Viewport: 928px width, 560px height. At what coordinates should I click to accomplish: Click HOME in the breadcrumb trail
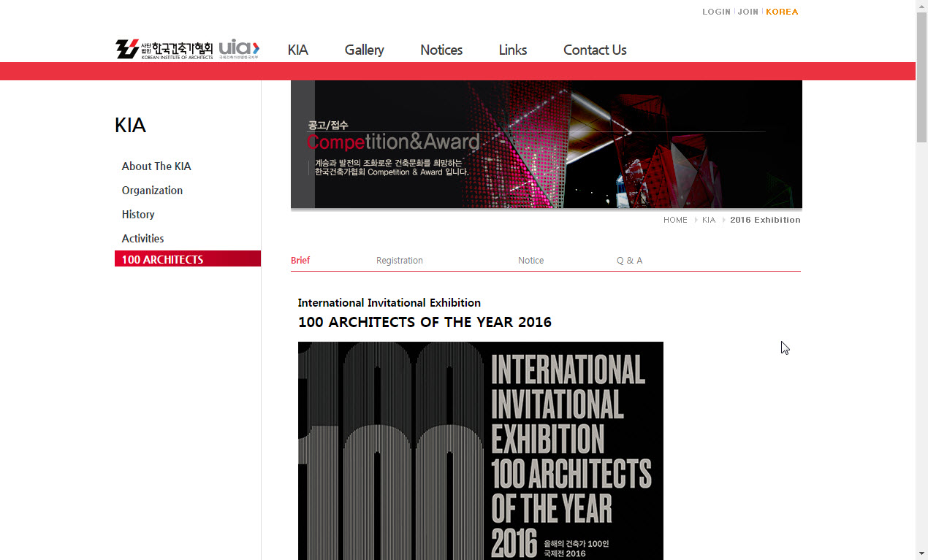(x=675, y=220)
